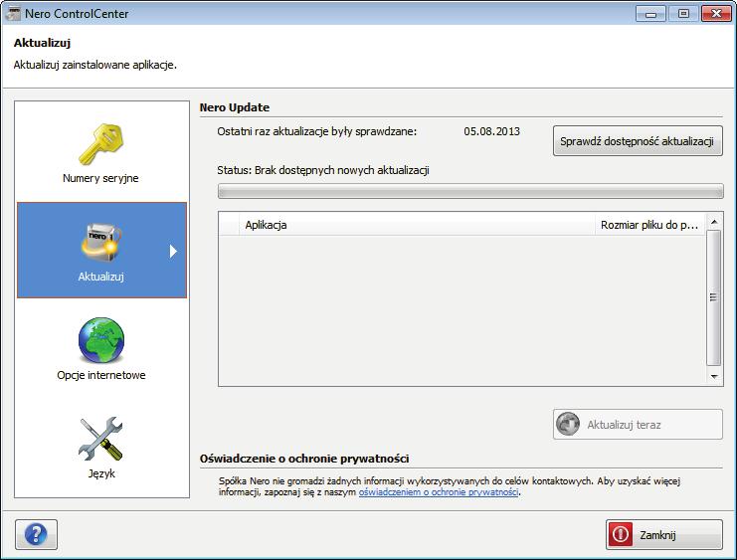Click the Zamknij button label
Image resolution: width=737 pixels, height=560 pixels.
click(657, 535)
